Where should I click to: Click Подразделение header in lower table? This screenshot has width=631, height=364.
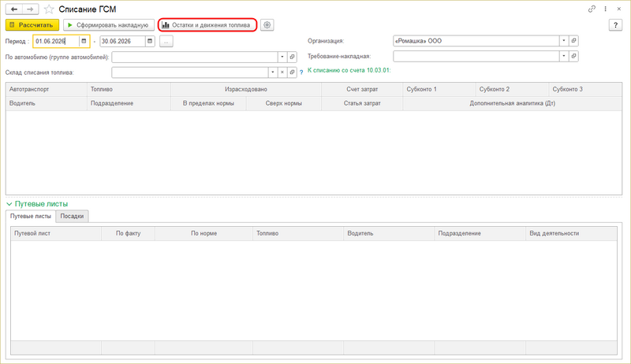[480, 233]
